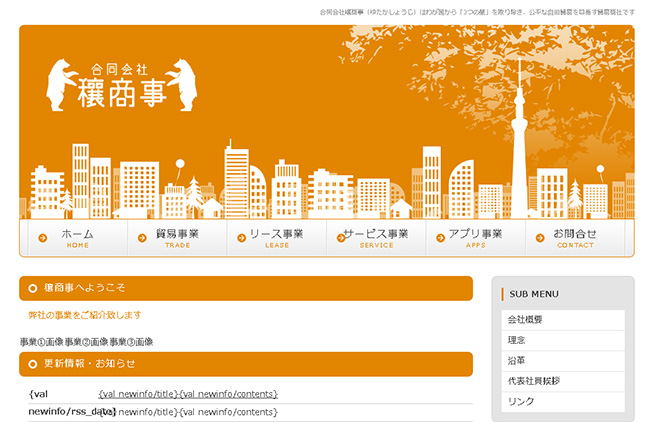
Task: Click the circle icon in 更新情報・お知らせ heading
Action: 33,364
